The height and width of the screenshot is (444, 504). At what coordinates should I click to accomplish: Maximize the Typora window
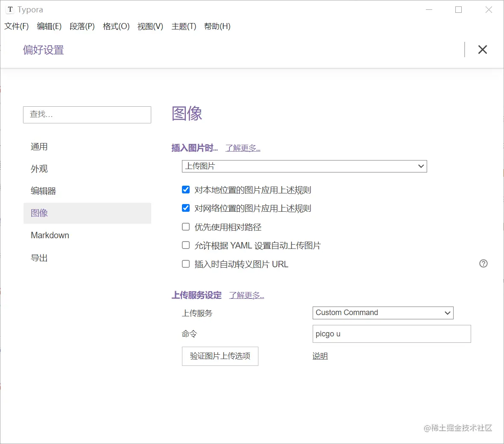[x=458, y=10]
